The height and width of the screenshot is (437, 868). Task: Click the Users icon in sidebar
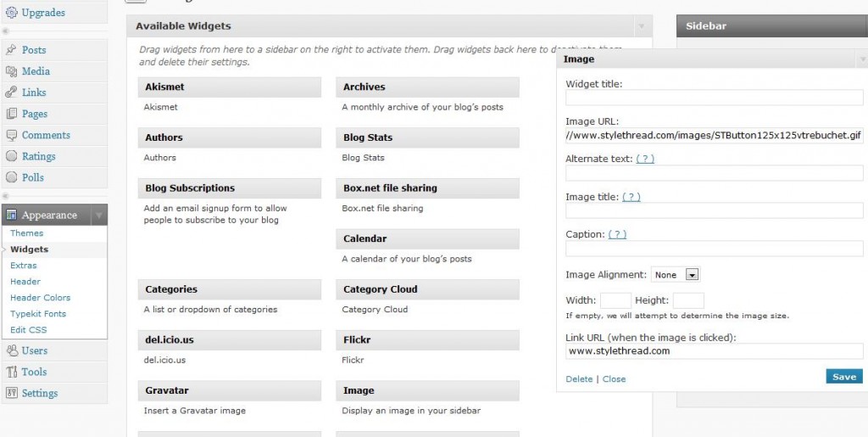point(12,350)
